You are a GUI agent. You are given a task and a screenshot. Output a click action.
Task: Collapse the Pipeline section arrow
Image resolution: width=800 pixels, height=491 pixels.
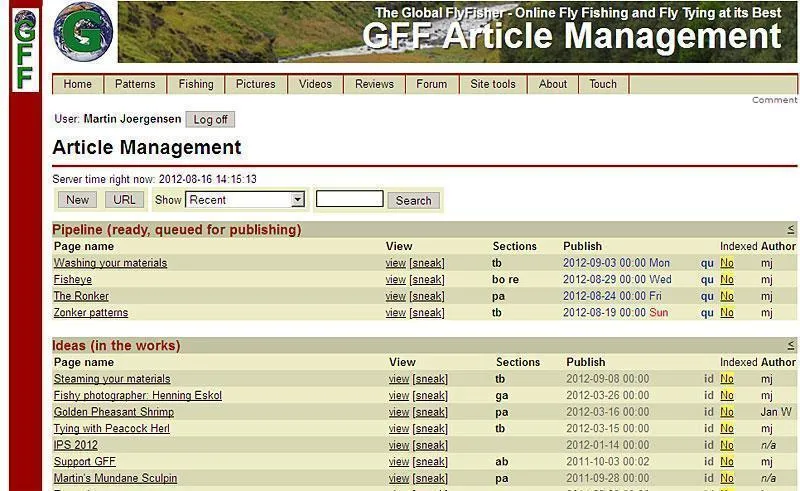[x=790, y=229]
